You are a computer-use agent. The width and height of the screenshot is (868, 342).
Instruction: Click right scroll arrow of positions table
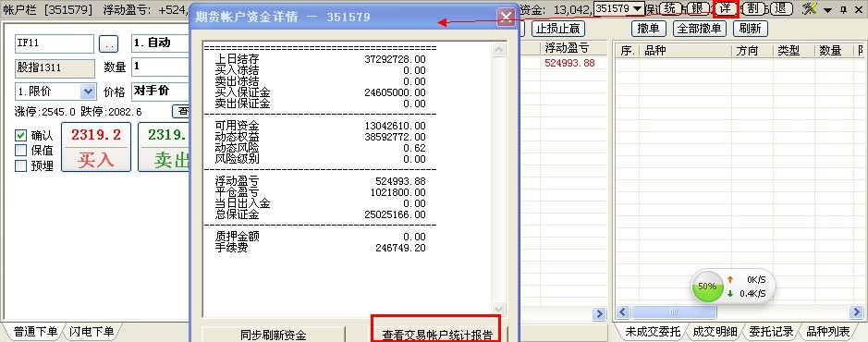point(599,313)
